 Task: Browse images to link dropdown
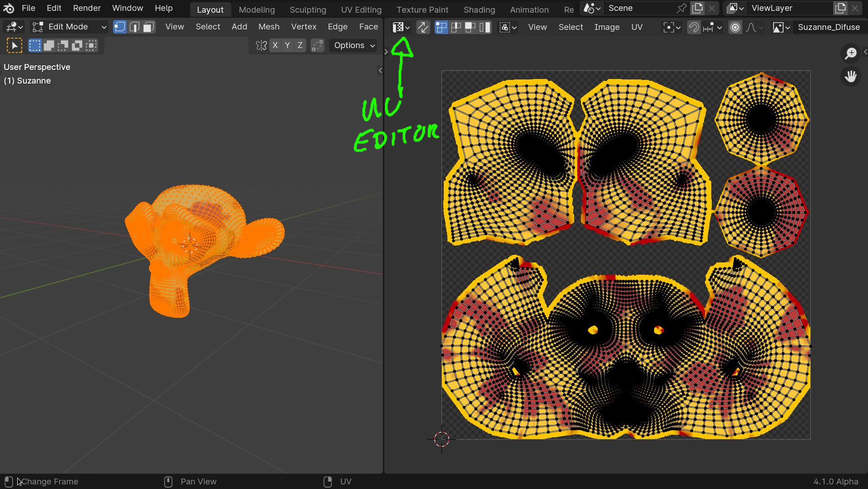pos(781,27)
